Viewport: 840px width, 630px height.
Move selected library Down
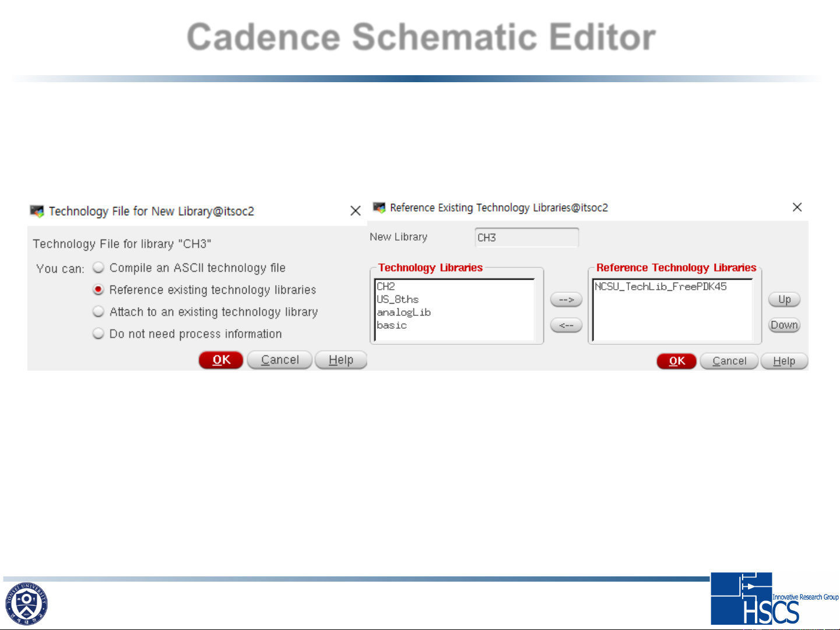coord(784,325)
